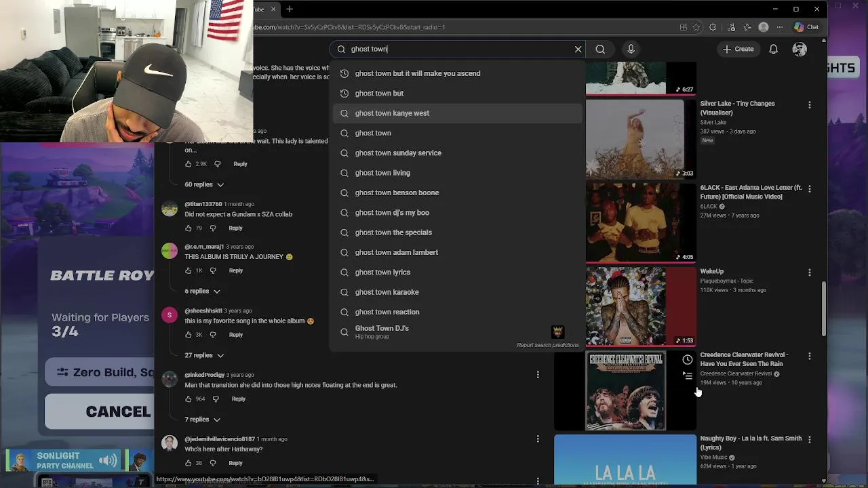Pick suggestion ghost town benson boone
Viewport: 868px width, 488px height.
point(458,192)
